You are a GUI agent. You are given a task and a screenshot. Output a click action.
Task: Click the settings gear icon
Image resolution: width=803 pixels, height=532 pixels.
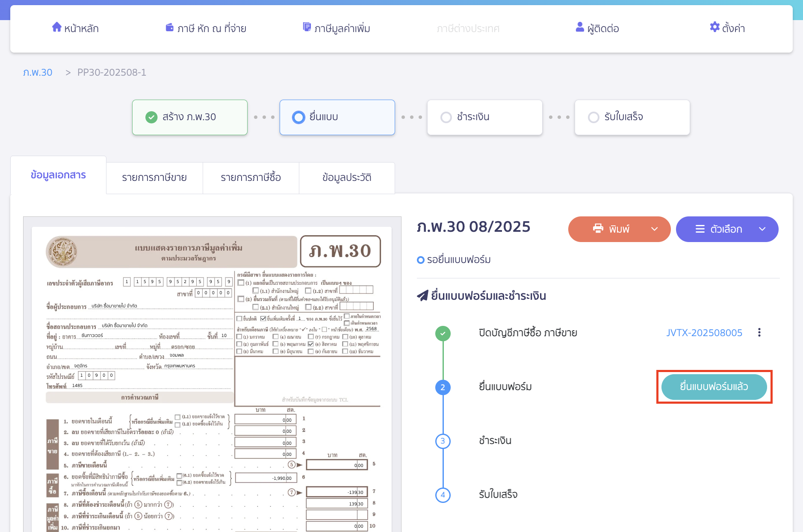(x=714, y=27)
